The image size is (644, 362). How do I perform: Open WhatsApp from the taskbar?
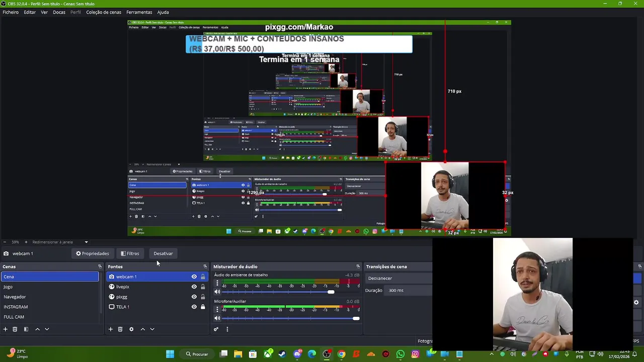400,354
